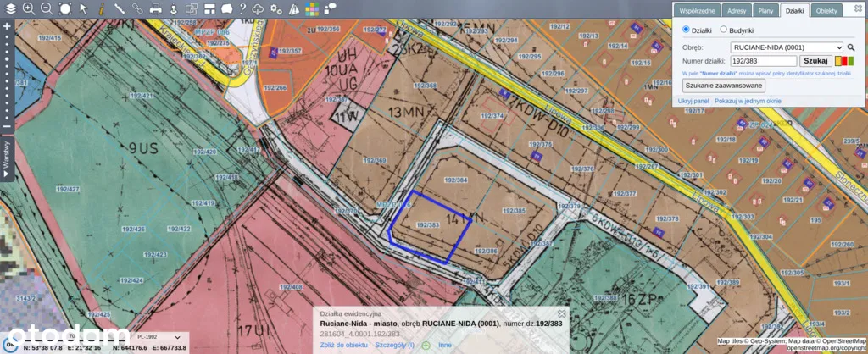
Task: Expand Szukanie zaawansowane search options
Action: 723,86
